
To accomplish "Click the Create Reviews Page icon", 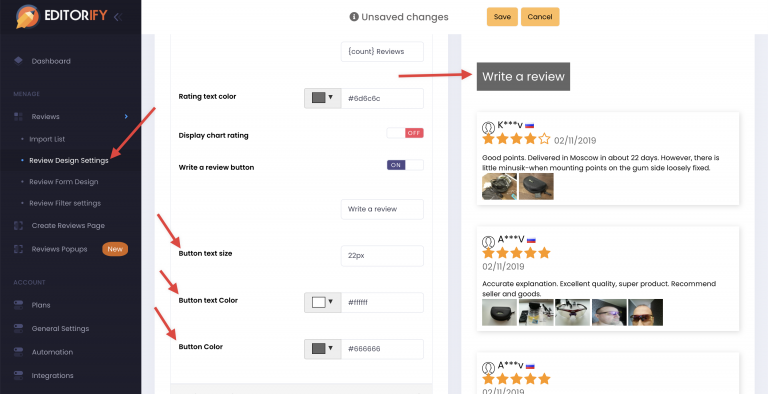I will point(18,225).
